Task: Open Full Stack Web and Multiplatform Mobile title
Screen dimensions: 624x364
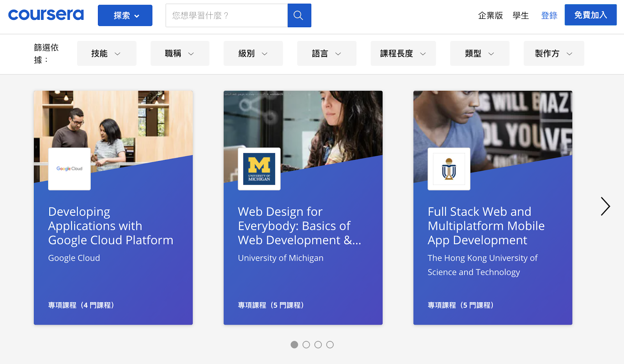Action: tap(486, 226)
